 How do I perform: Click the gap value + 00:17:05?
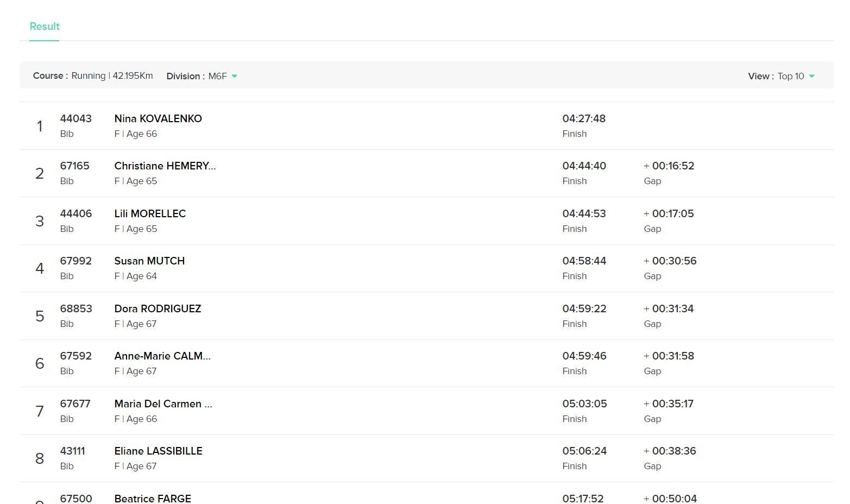(x=669, y=213)
